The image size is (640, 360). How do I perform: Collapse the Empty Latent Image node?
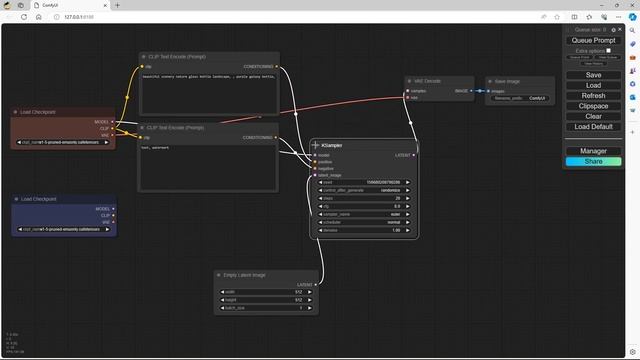pyautogui.click(x=219, y=275)
